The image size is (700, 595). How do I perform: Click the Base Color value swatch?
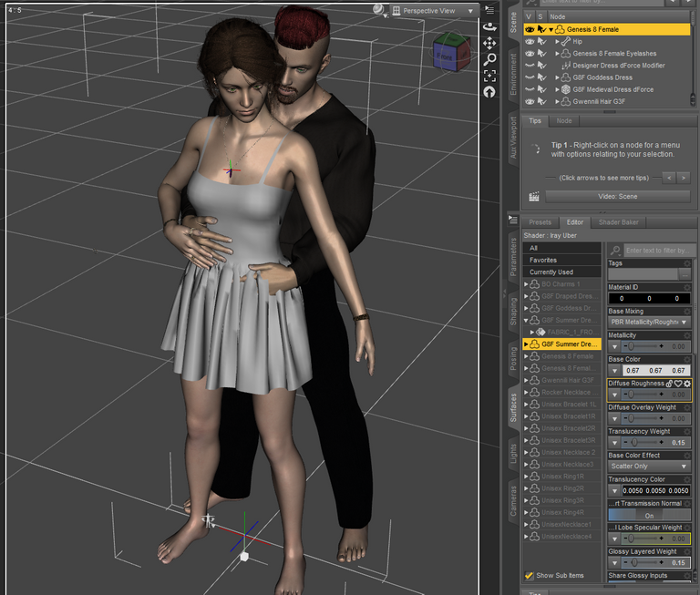click(x=656, y=371)
